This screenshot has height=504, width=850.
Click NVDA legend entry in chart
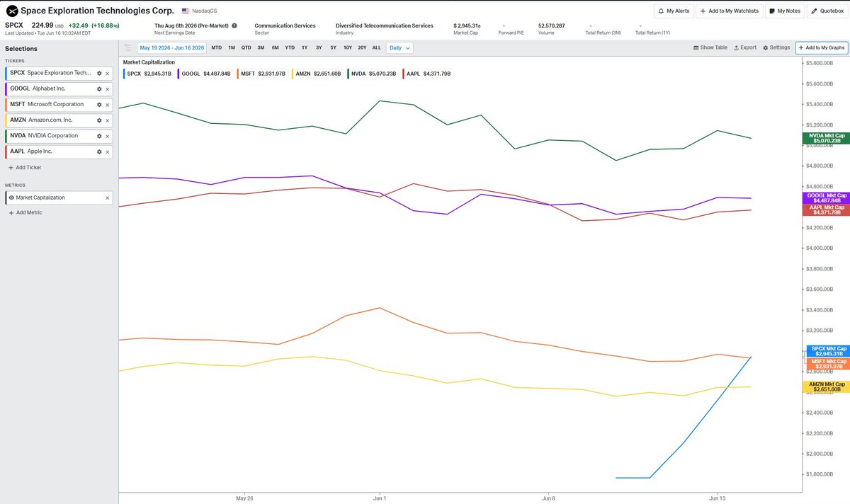coord(372,74)
